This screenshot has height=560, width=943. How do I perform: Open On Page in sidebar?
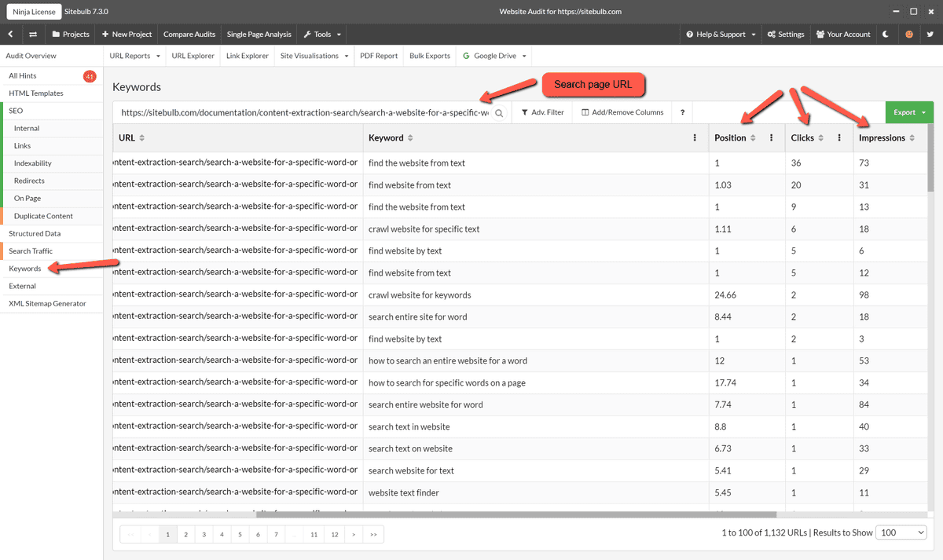28,199
